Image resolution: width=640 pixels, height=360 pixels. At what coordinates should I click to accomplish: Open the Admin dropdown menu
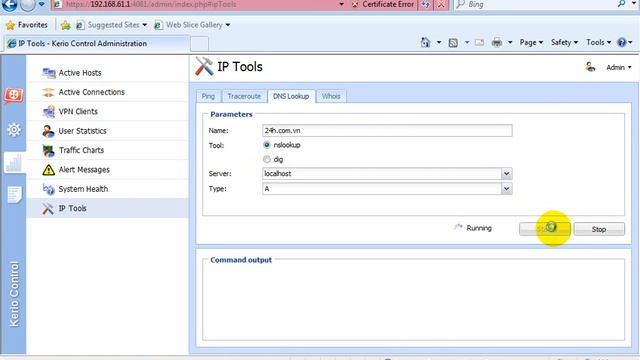coord(619,67)
